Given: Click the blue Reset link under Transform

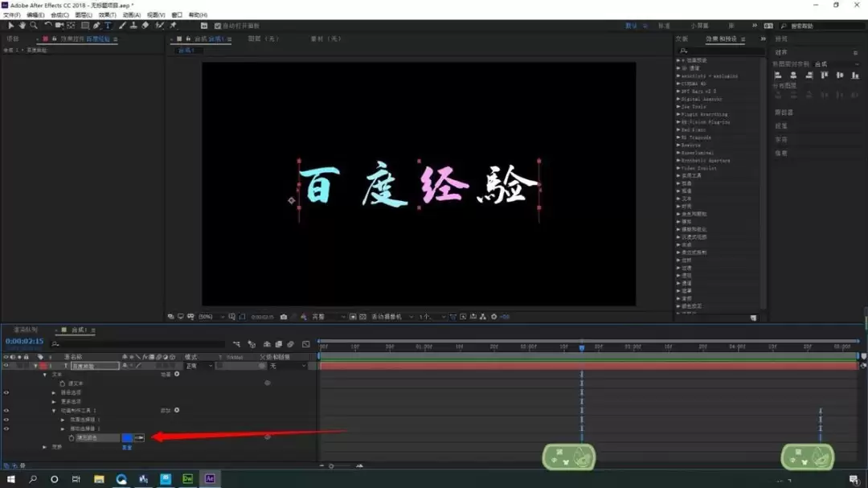Looking at the screenshot, I should pos(127,448).
